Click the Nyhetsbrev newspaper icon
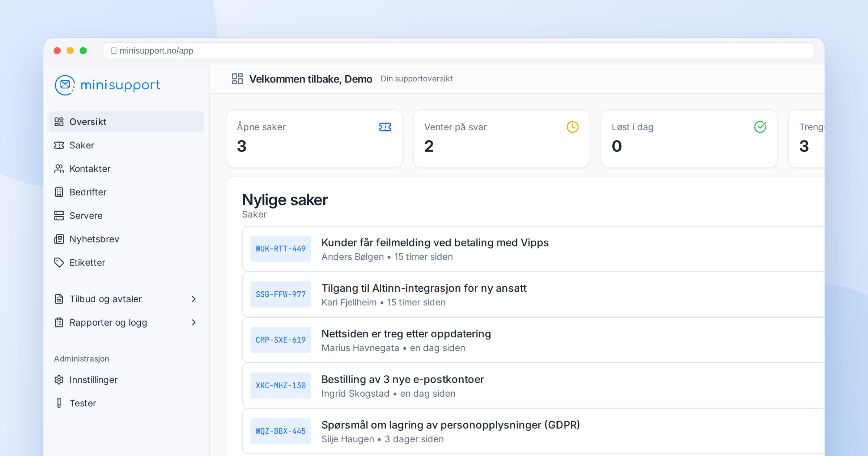This screenshot has width=868, height=456. pyautogui.click(x=59, y=239)
